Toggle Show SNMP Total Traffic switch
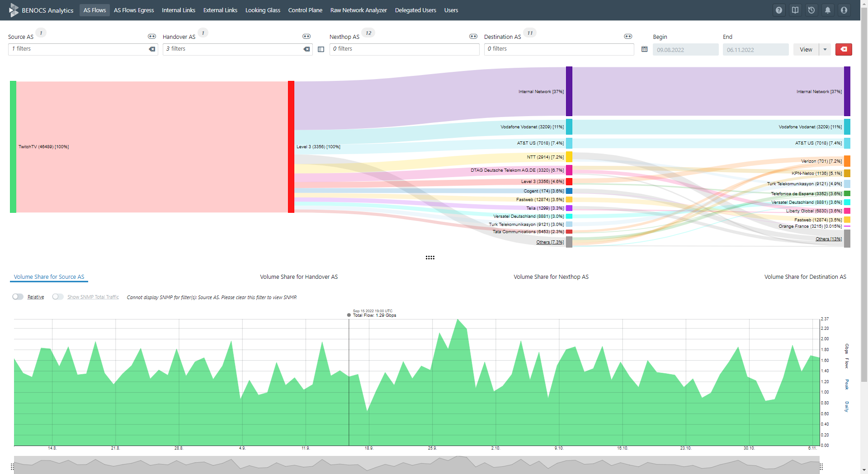The width and height of the screenshot is (868, 474). pyautogui.click(x=58, y=297)
